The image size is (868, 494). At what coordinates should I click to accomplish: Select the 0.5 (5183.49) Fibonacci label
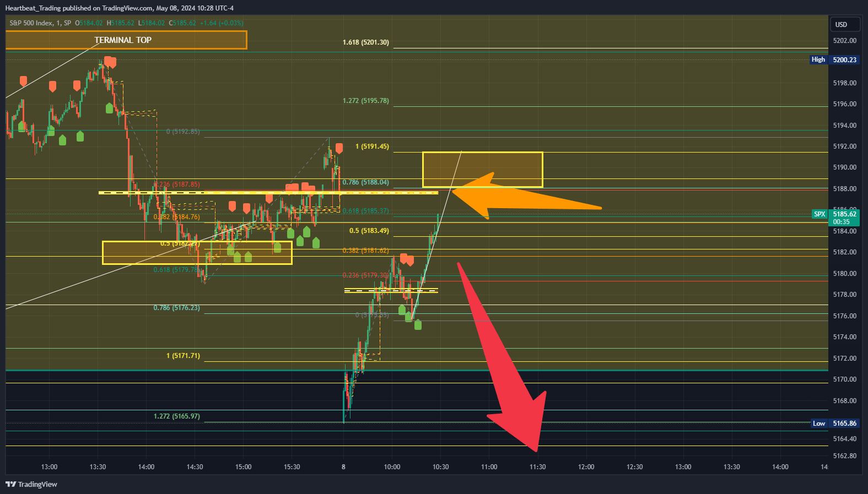(369, 231)
